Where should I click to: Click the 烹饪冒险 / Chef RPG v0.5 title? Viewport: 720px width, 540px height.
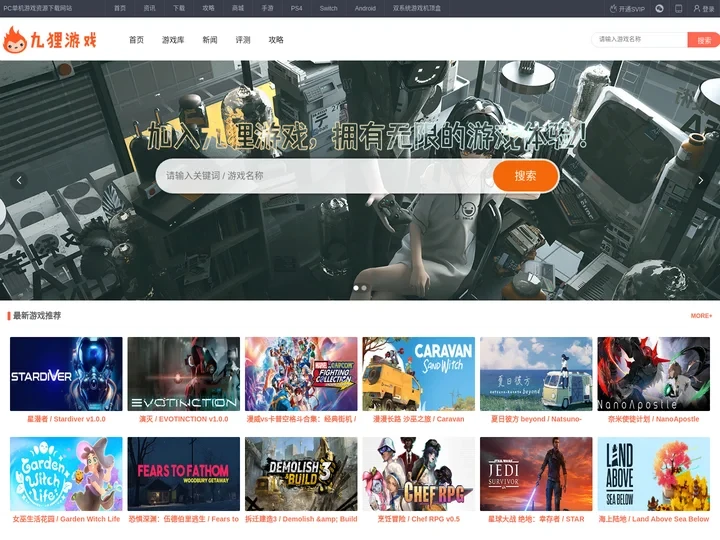pyautogui.click(x=419, y=519)
